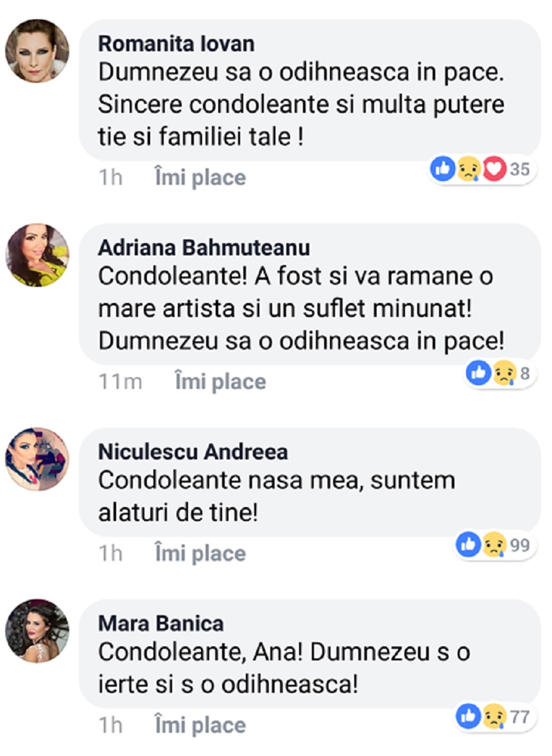Click Adriana Bahmuteanu's profile picture

click(x=37, y=255)
